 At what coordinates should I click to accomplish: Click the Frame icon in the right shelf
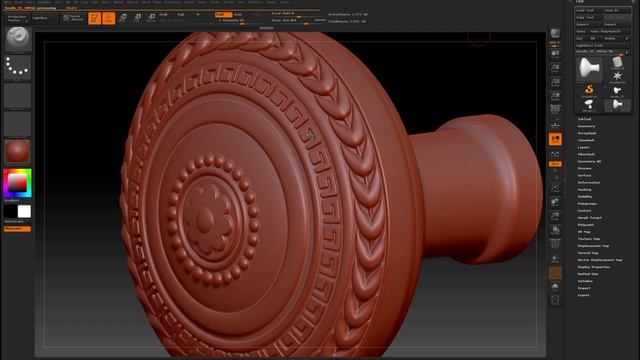click(555, 188)
